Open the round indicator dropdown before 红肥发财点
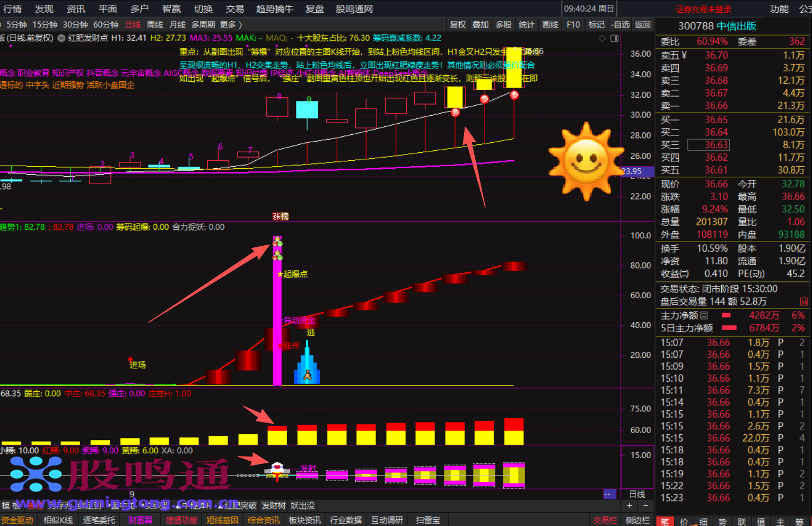The image size is (812, 526). (62, 38)
